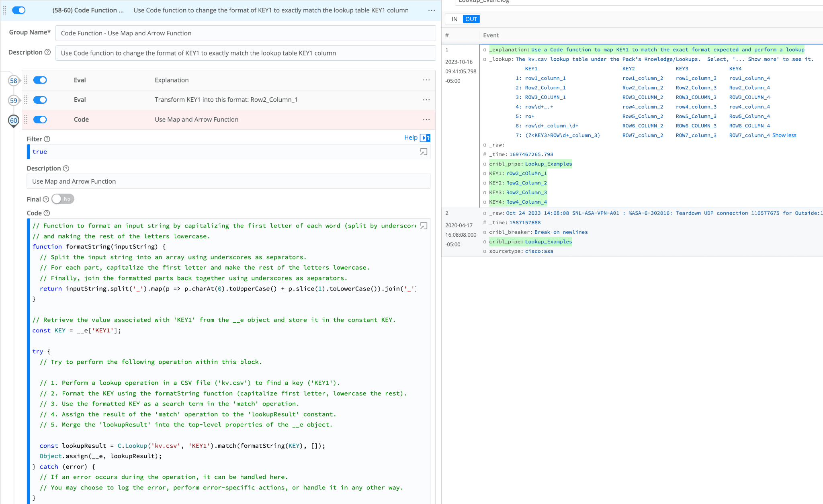823x504 pixels.
Task: Open the Help link above Filter
Action: [x=411, y=137]
